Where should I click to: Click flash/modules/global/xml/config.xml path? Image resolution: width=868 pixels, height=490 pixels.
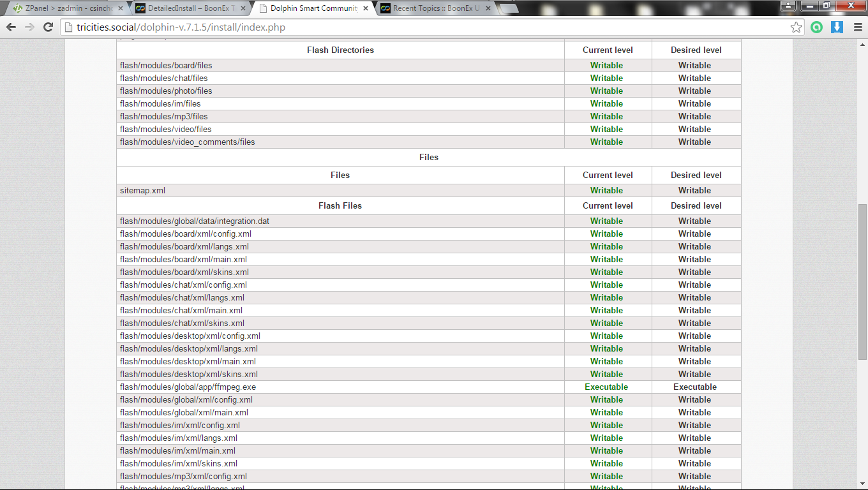click(186, 399)
